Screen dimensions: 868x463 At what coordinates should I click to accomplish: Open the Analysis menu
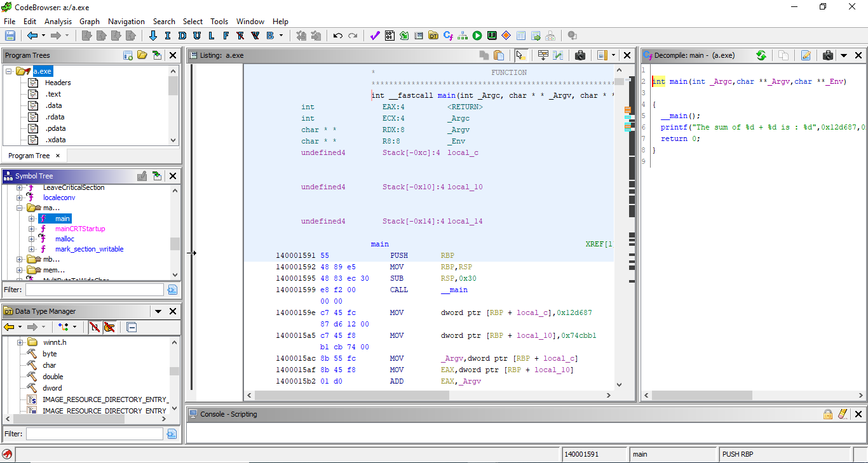[x=58, y=21]
